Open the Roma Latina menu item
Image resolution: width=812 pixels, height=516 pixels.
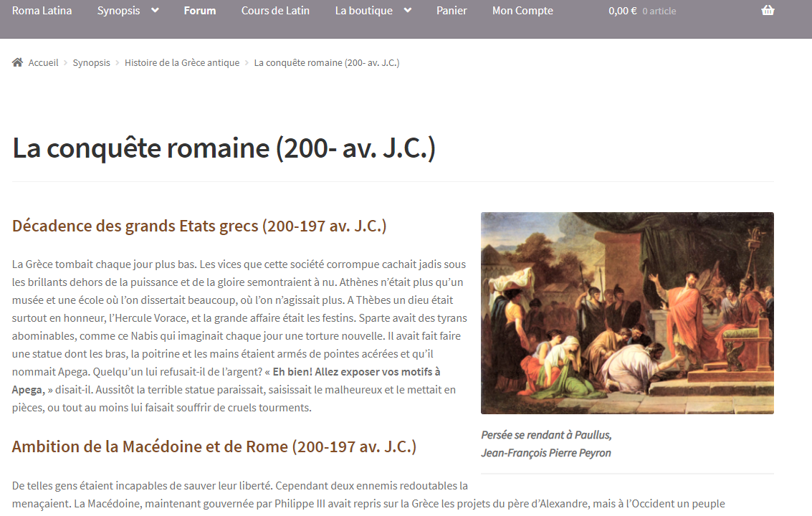42,11
